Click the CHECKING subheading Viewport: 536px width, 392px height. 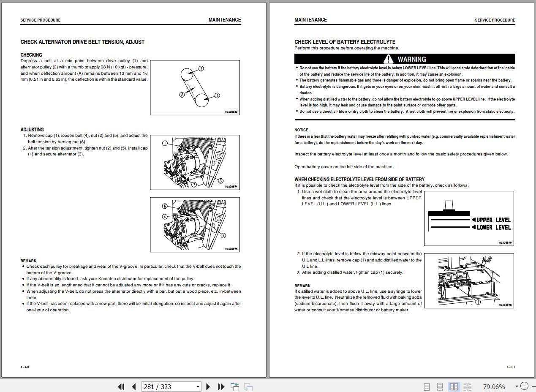[31, 55]
